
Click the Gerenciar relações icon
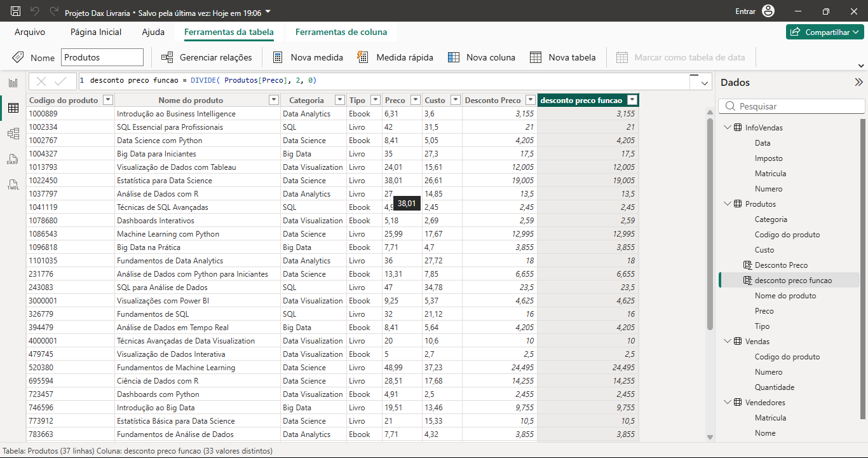pyautogui.click(x=167, y=57)
